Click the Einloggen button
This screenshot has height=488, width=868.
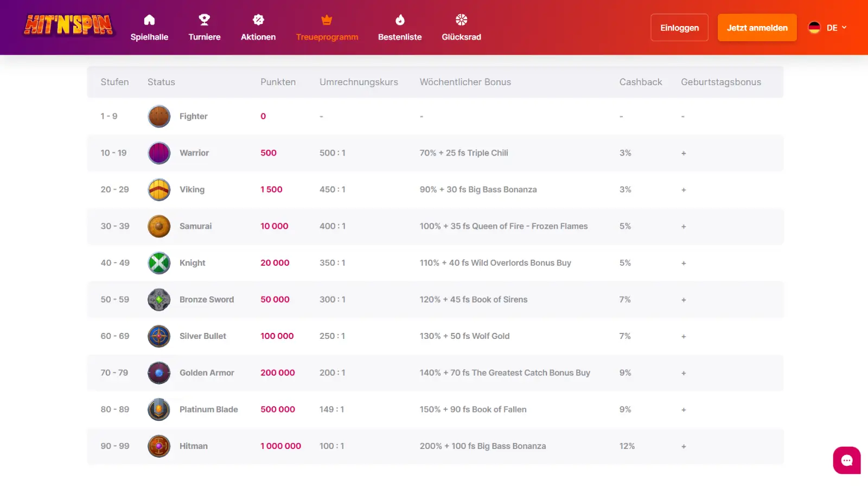tap(679, 28)
